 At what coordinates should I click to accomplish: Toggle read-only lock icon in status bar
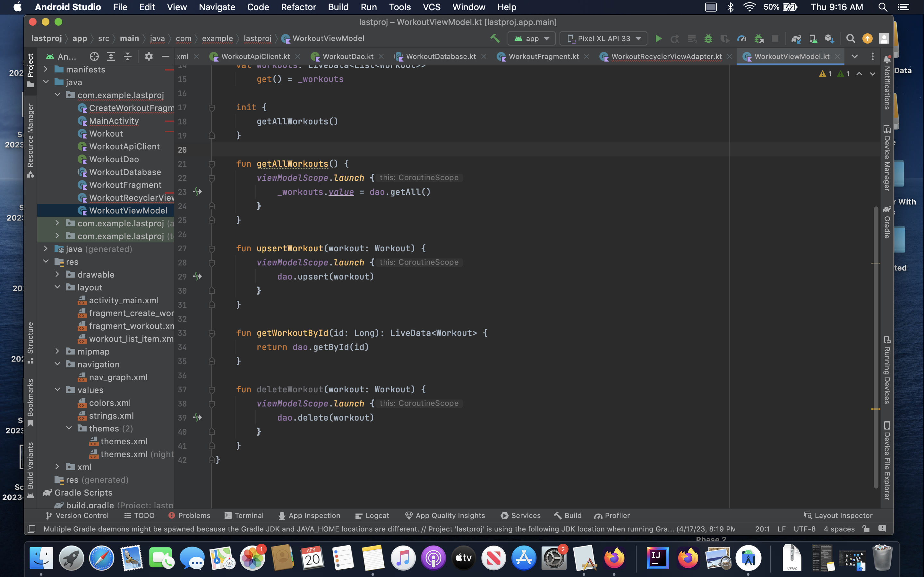pyautogui.click(x=866, y=529)
